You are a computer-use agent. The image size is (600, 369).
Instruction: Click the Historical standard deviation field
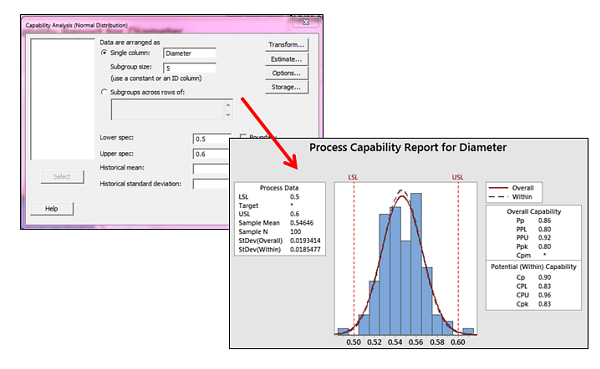[x=211, y=184]
